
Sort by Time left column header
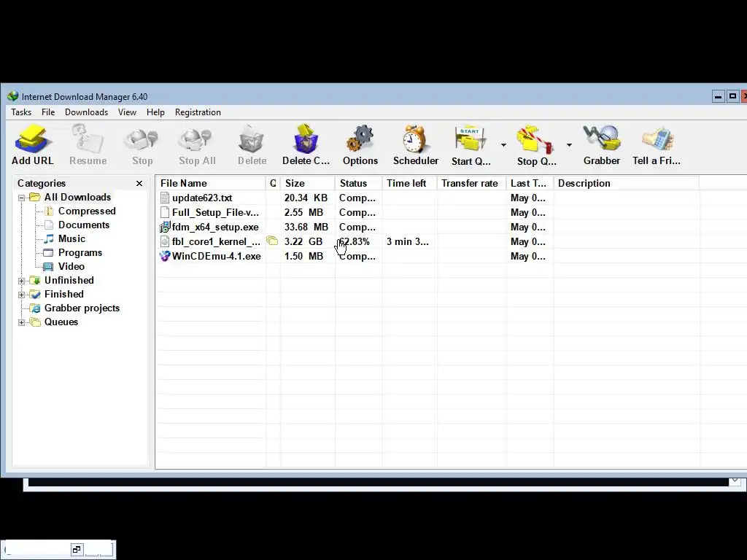pos(410,183)
